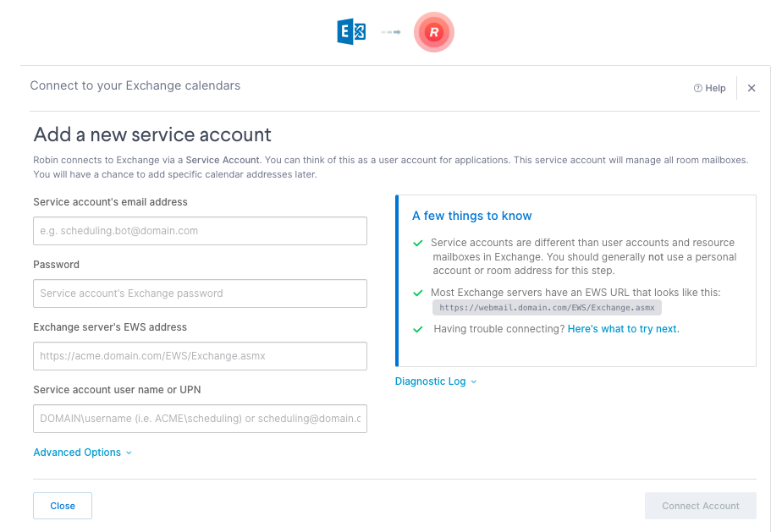Image resolution: width=771 pixels, height=532 pixels.
Task: Click the Connect Account button
Action: (x=700, y=506)
